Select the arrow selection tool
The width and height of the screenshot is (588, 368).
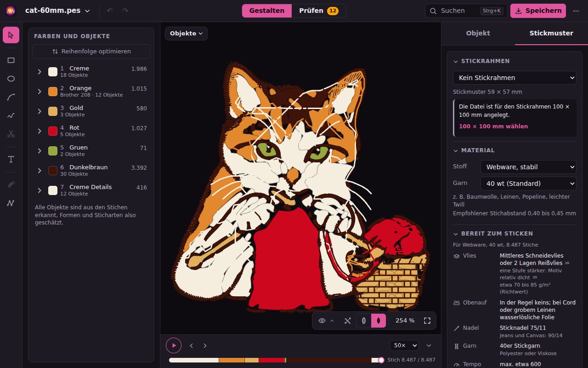[11, 35]
